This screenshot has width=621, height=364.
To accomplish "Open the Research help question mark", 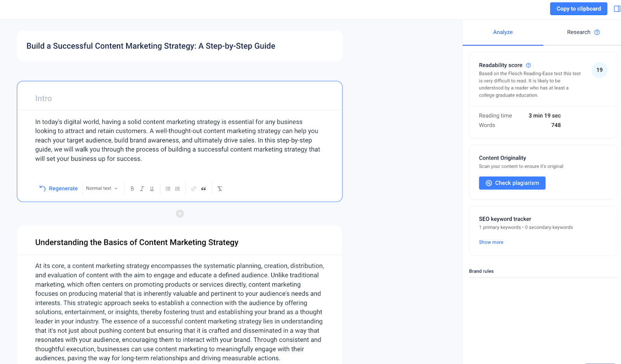I will 597,32.
